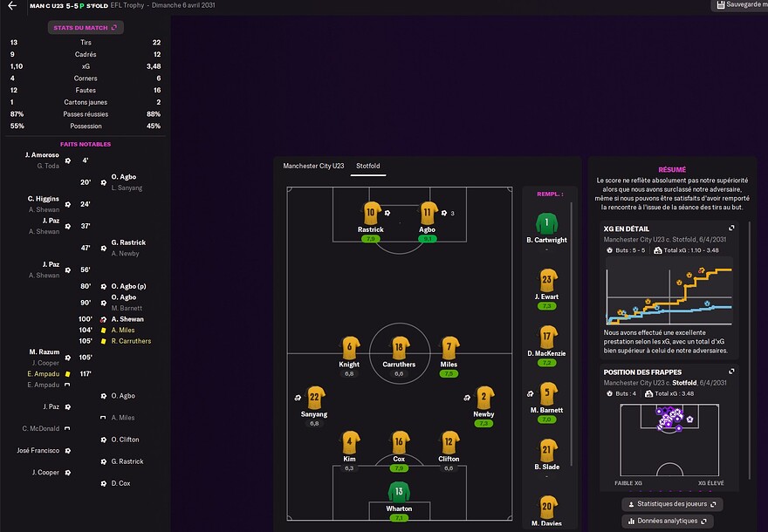Click A. Miles yellow card icon
This screenshot has height=532, width=768.
coord(103,331)
